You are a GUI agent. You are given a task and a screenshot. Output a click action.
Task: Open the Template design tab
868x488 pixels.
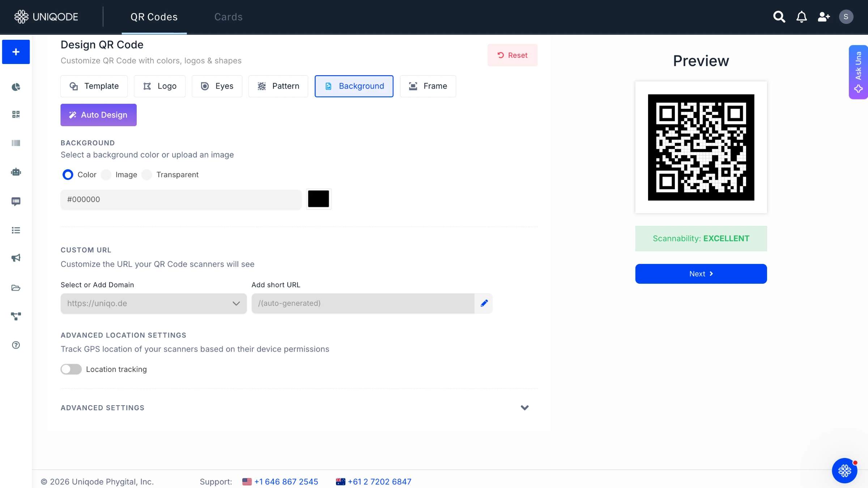coord(94,86)
